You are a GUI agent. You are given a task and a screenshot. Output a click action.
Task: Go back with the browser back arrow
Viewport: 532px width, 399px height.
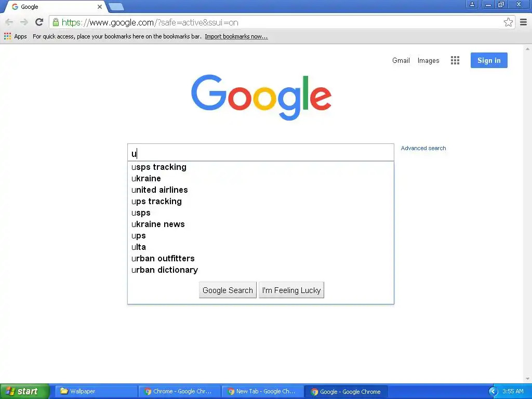pos(9,22)
